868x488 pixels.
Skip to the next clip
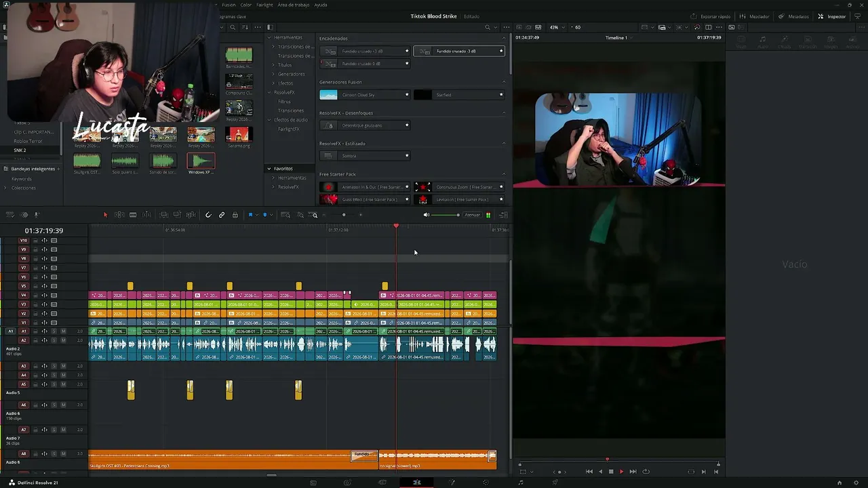(633, 472)
